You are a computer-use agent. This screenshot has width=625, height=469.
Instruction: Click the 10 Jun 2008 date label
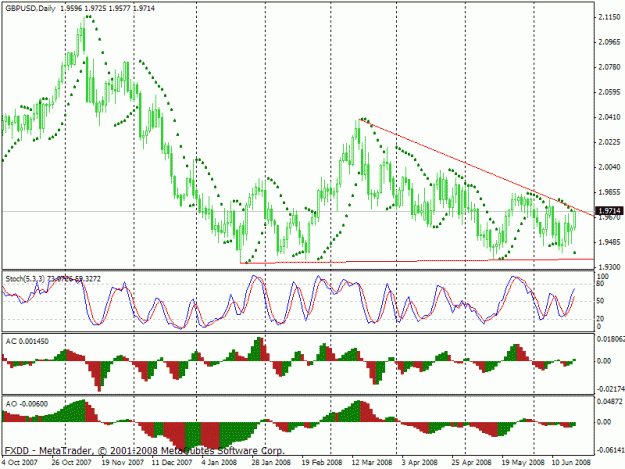click(571, 463)
